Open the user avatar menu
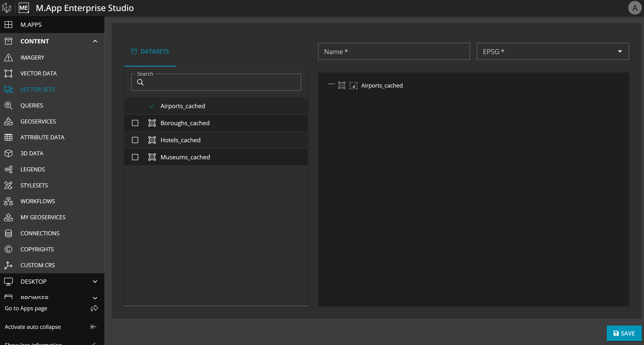This screenshot has height=345, width=644. (635, 8)
